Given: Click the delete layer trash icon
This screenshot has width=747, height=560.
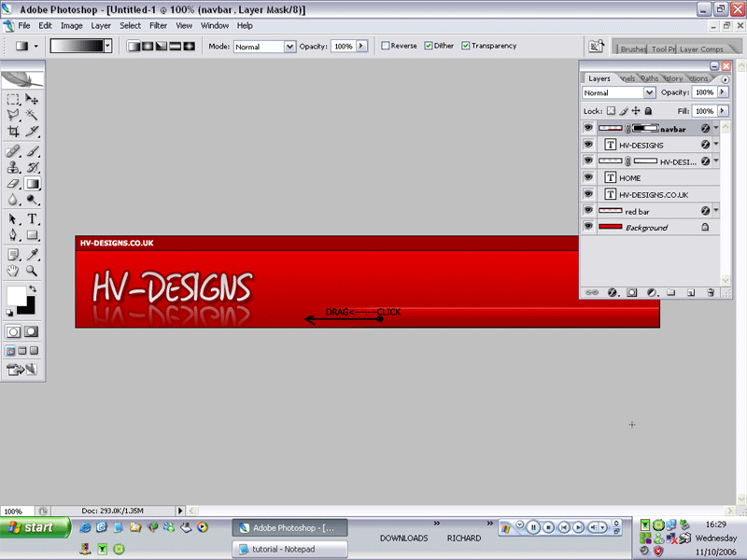Looking at the screenshot, I should 710,292.
